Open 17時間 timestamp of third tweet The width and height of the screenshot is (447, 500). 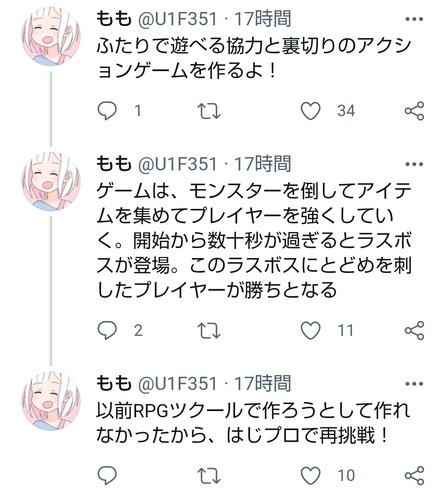click(263, 383)
